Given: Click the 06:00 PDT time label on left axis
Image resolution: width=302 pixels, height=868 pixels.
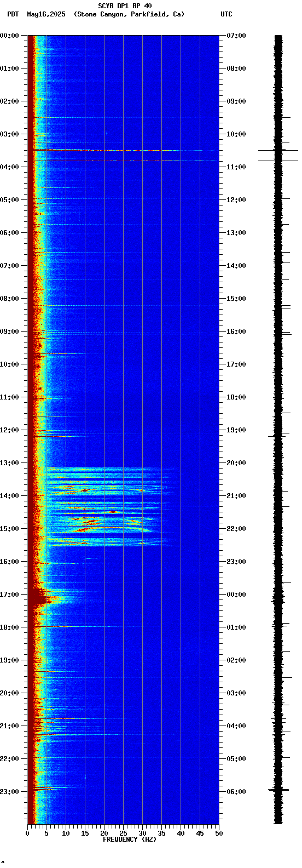Looking at the screenshot, I should (9, 233).
